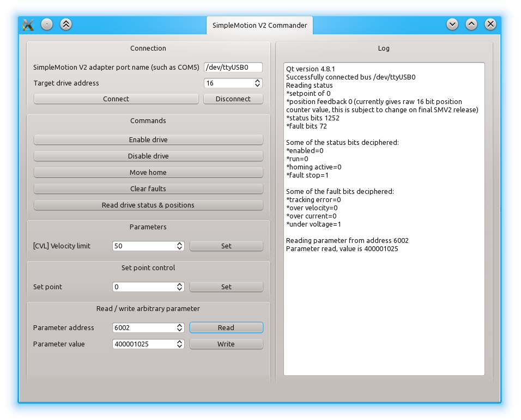Click the Connect button
This screenshot has height=420, width=521.
(116, 99)
